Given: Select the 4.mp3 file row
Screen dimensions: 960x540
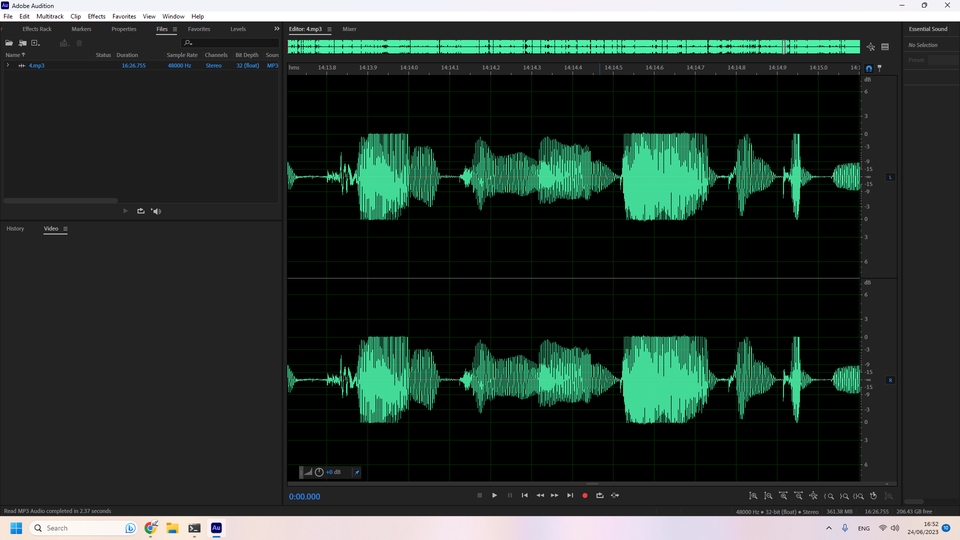Looking at the screenshot, I should (141, 65).
